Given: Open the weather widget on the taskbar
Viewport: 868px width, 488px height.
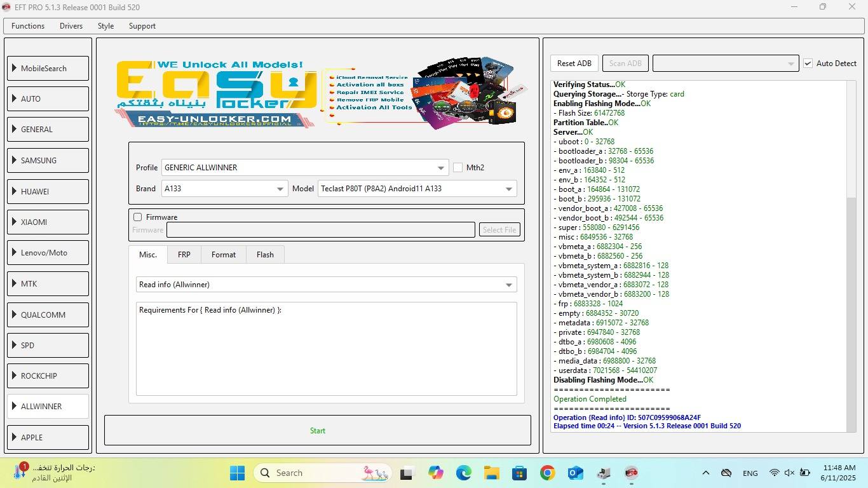Looking at the screenshot, I should click(x=54, y=473).
